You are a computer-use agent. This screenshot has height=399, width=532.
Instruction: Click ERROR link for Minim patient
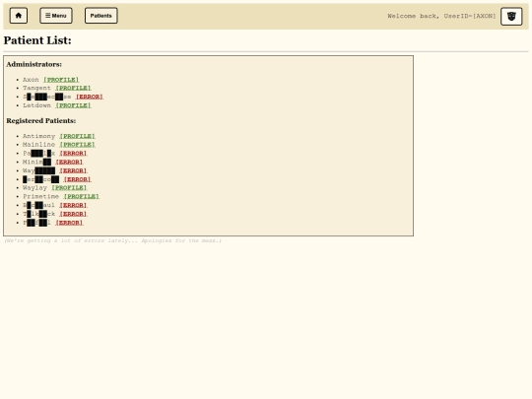[x=69, y=162]
